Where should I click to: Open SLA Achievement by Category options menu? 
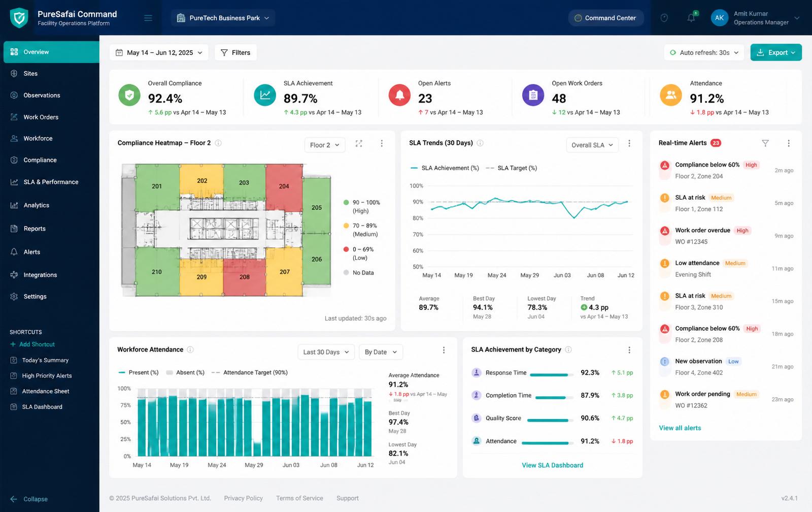pos(629,350)
